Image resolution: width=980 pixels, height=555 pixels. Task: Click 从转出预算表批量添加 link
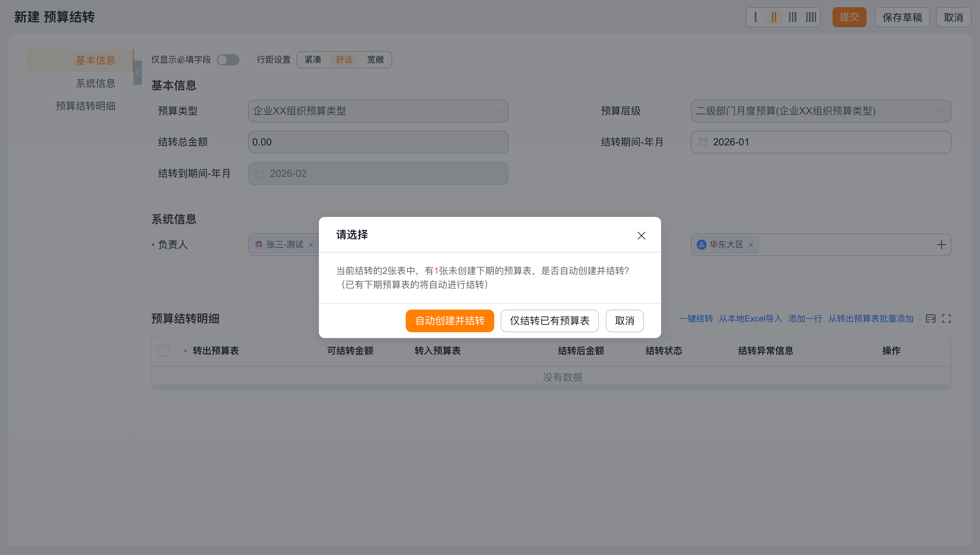coord(870,319)
